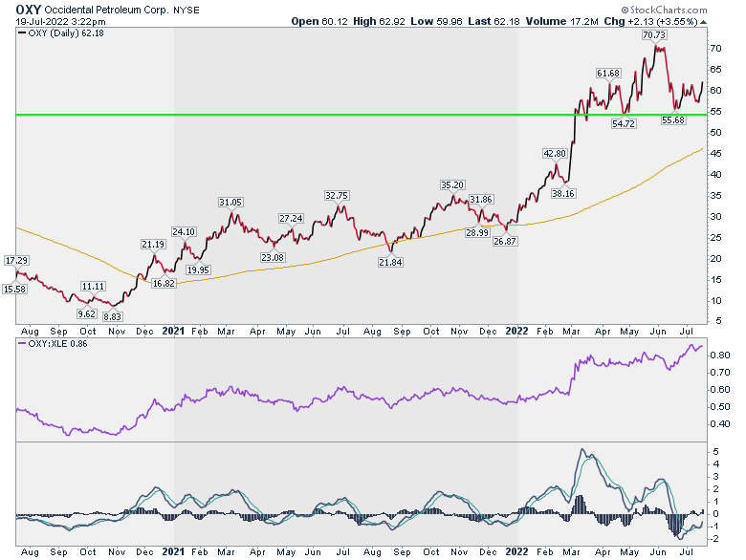Click the Chg +2.13 (+3.55%) value
Screen dimensions: 746x560
[651, 21]
